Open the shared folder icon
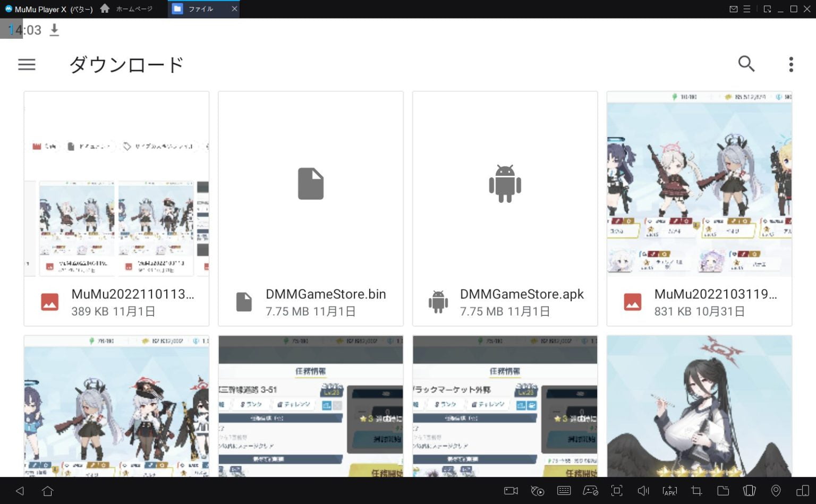The height and width of the screenshot is (504, 816). (x=723, y=491)
